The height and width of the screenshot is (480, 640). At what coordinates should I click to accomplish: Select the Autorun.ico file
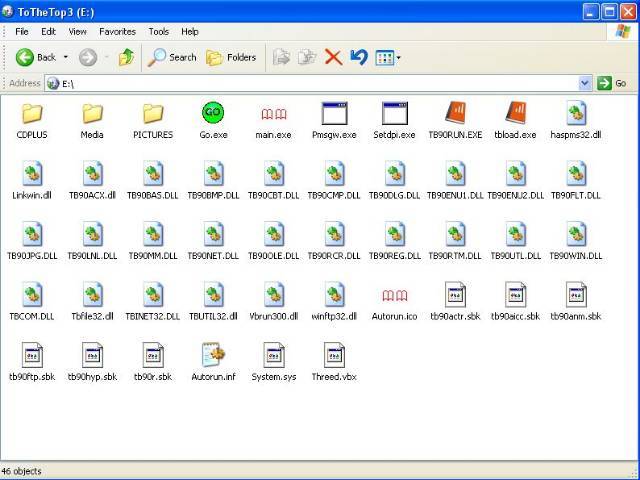pyautogui.click(x=394, y=295)
